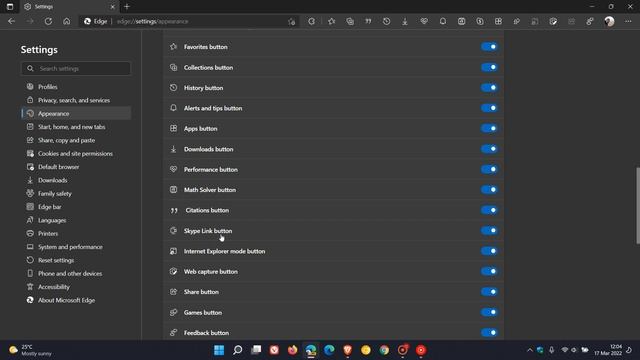Screen dimensions: 640x360
Task: Click the Search settings input field
Action: (x=76, y=68)
